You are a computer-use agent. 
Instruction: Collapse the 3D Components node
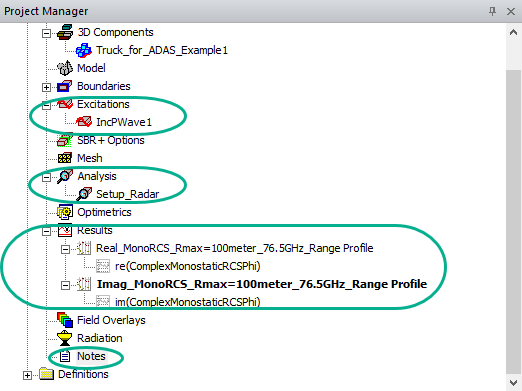pos(46,33)
